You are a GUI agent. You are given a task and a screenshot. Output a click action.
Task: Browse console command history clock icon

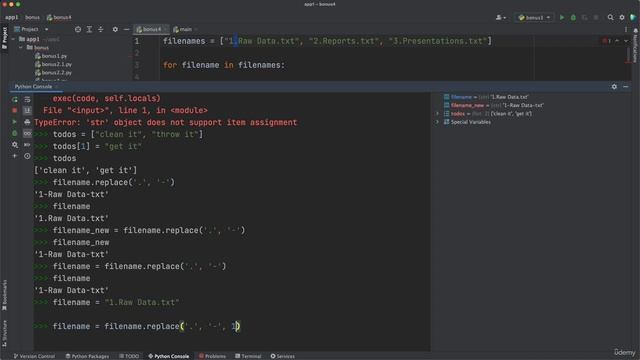27,156
